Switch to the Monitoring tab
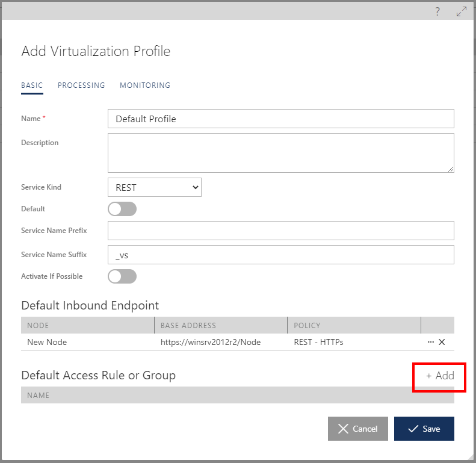 [145, 85]
